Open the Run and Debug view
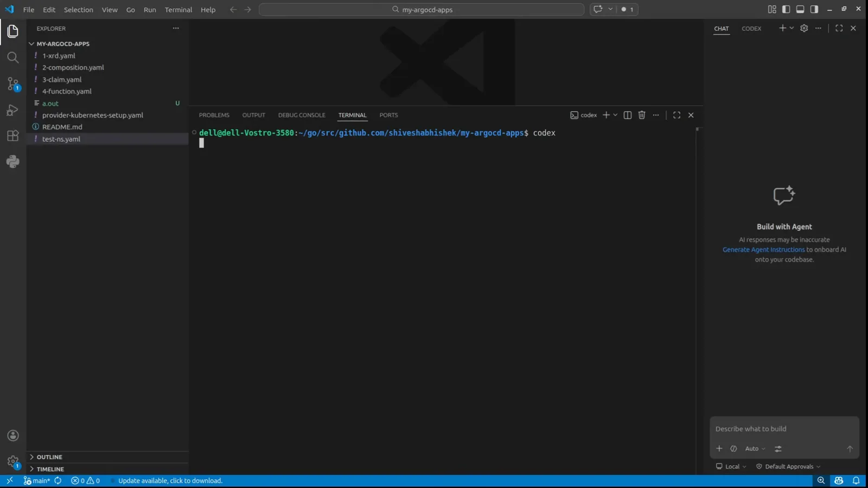This screenshot has width=868, height=488. [x=13, y=110]
